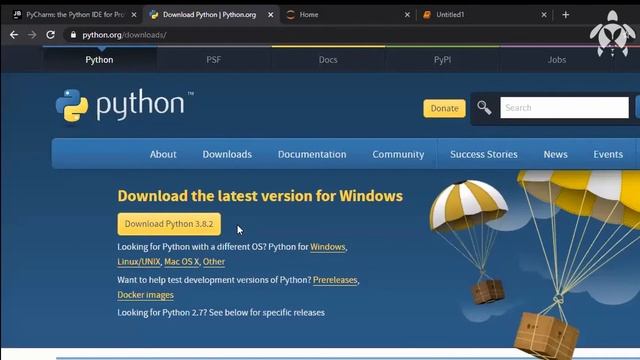The image size is (640, 360).
Task: Click Download Python 3.8.2 button
Action: point(169,224)
